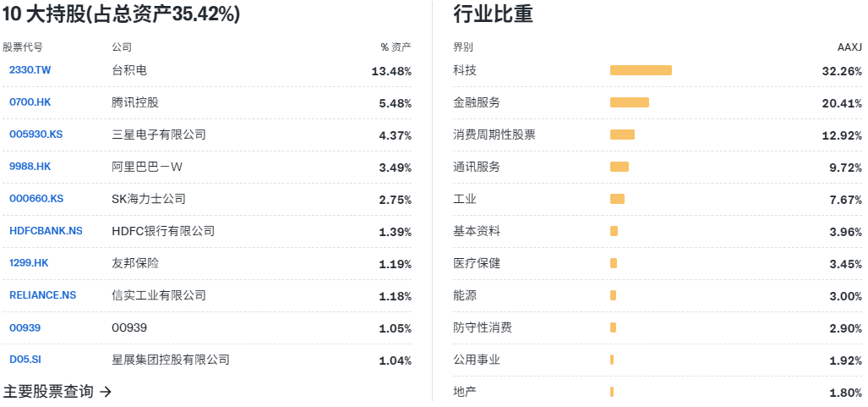Image resolution: width=868 pixels, height=407 pixels.
Task: Select the 9988.HK ticker link
Action: [30, 167]
